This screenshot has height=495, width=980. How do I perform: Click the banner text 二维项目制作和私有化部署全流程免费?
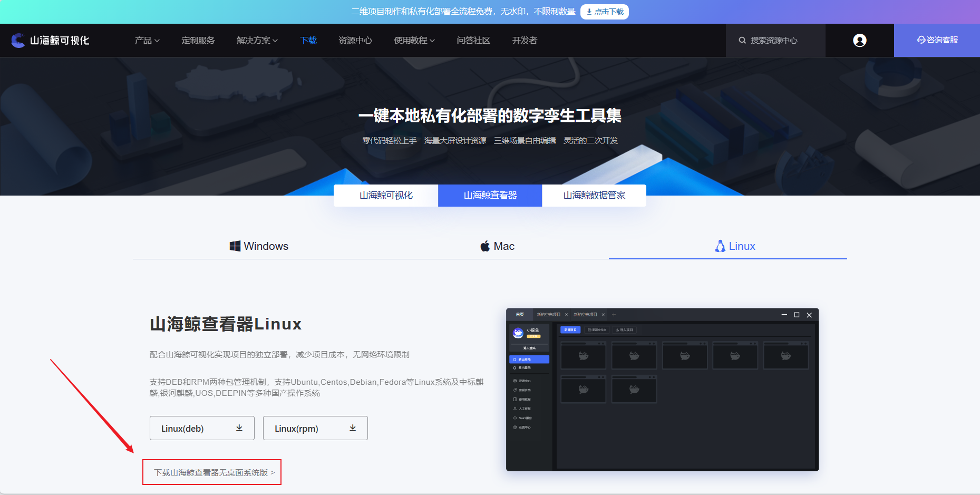(463, 12)
